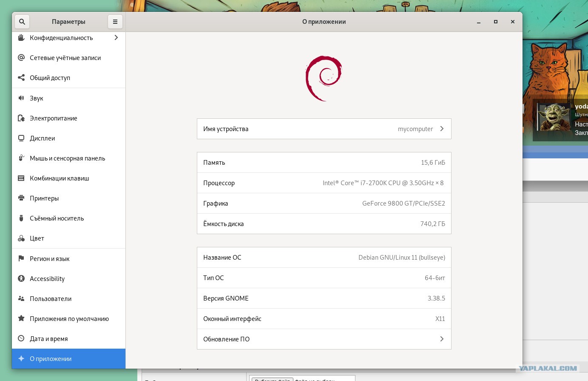Image resolution: width=588 pixels, height=381 pixels.
Task: Click the X11 windowing value
Action: pos(440,319)
